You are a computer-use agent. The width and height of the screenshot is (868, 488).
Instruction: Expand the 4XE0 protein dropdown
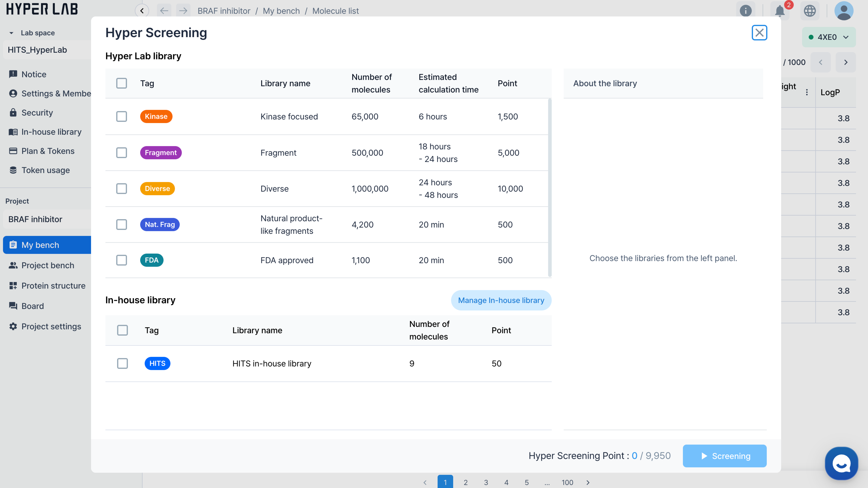(x=829, y=37)
